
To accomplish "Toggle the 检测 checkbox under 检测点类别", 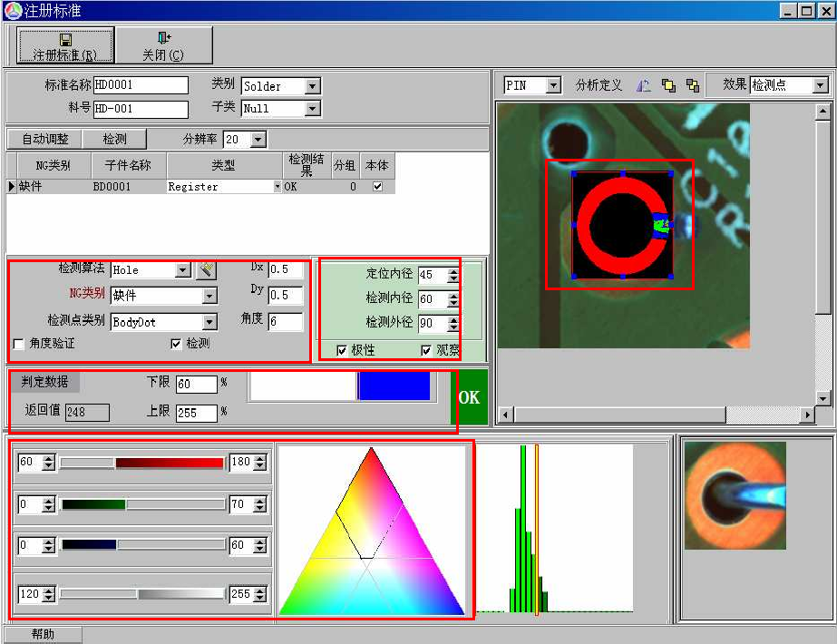I will pos(176,344).
